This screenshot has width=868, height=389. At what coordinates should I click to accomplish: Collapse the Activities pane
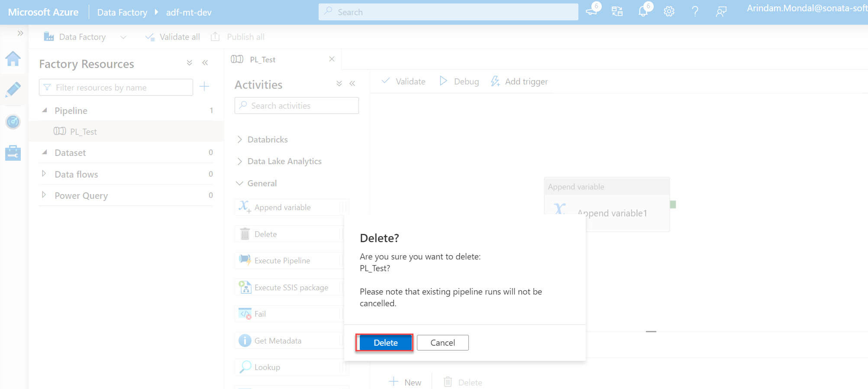(352, 84)
